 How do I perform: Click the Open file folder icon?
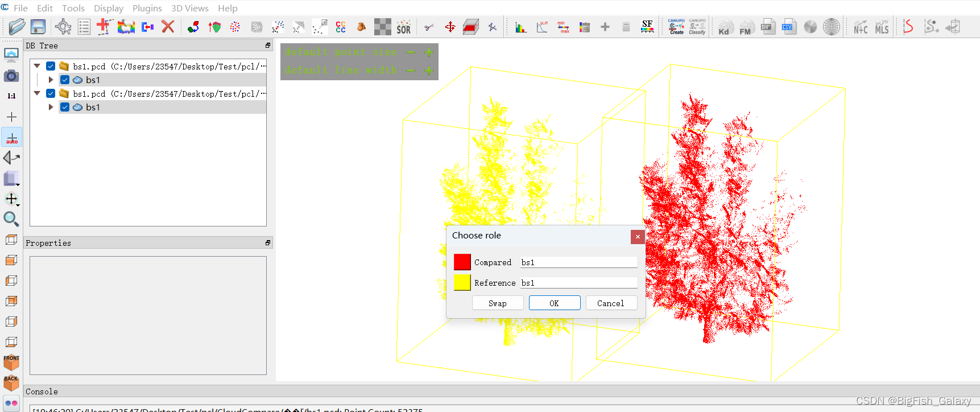[x=17, y=27]
